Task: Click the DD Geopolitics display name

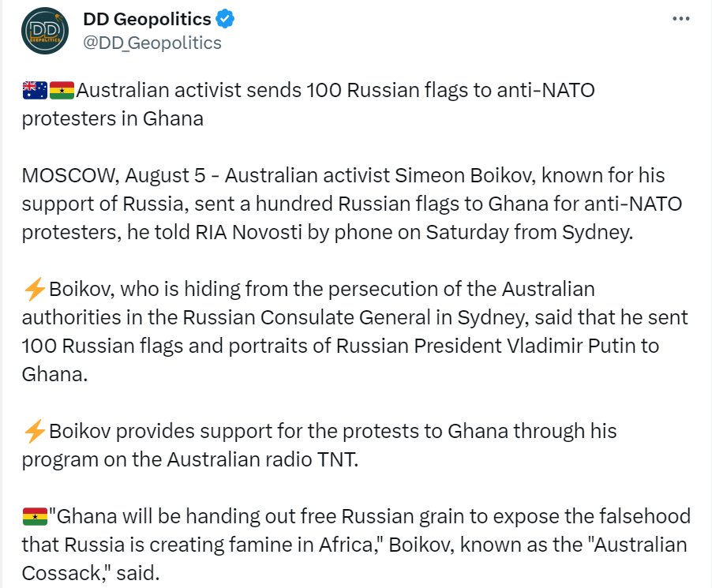Action: 147,19
